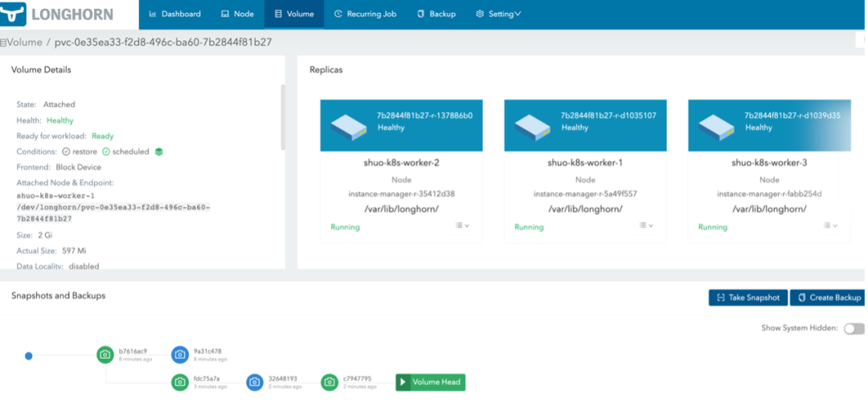Screen dimensions: 868x403
Task: Click the replica name 7b2844f81b27-r-d1035107
Action: pyautogui.click(x=608, y=116)
